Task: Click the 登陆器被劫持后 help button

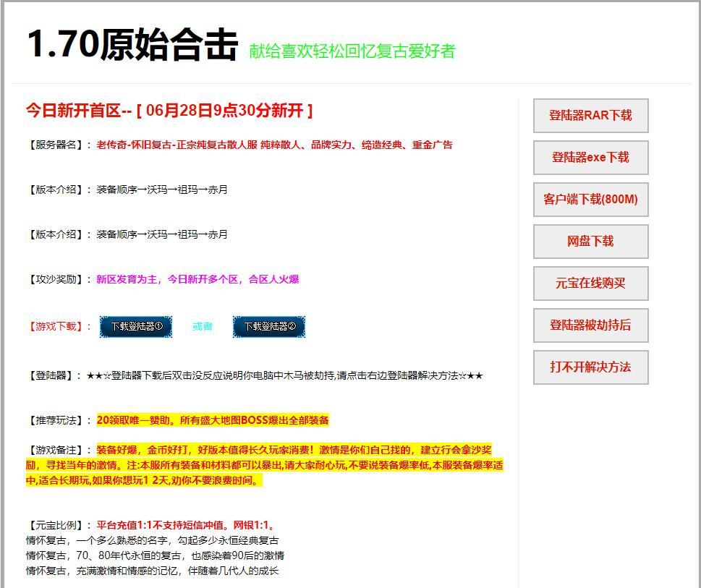Action: tap(590, 325)
